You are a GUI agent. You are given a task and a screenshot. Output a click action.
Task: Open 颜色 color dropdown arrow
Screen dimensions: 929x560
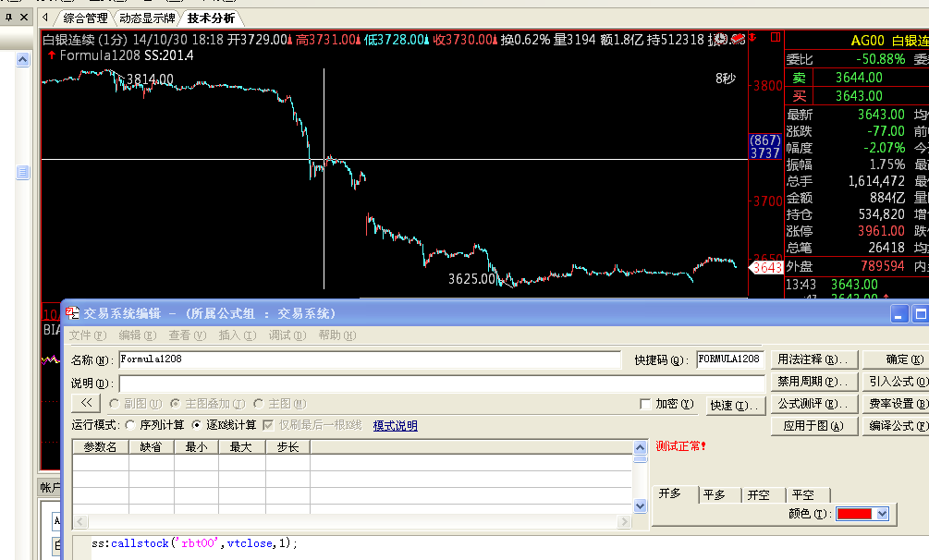pos(882,514)
